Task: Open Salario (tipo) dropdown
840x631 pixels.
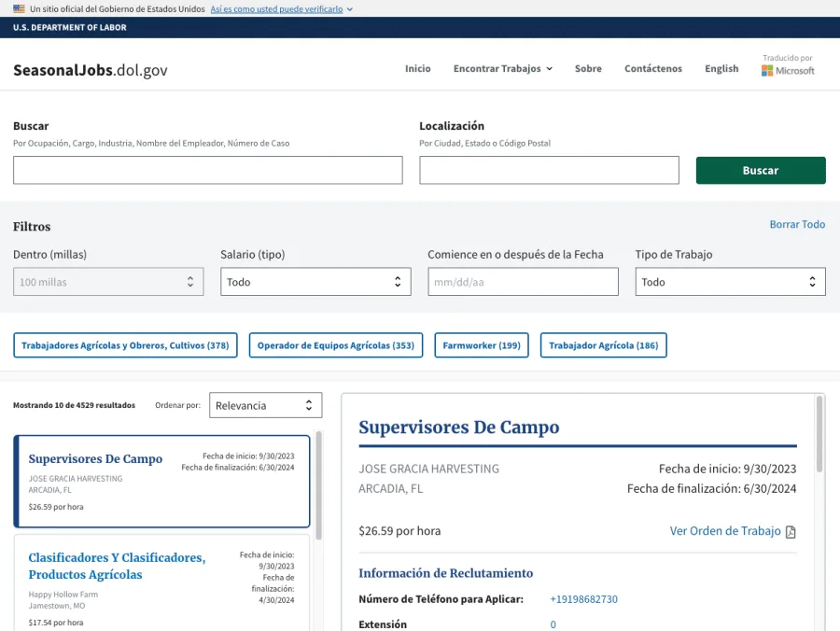Action: click(315, 282)
